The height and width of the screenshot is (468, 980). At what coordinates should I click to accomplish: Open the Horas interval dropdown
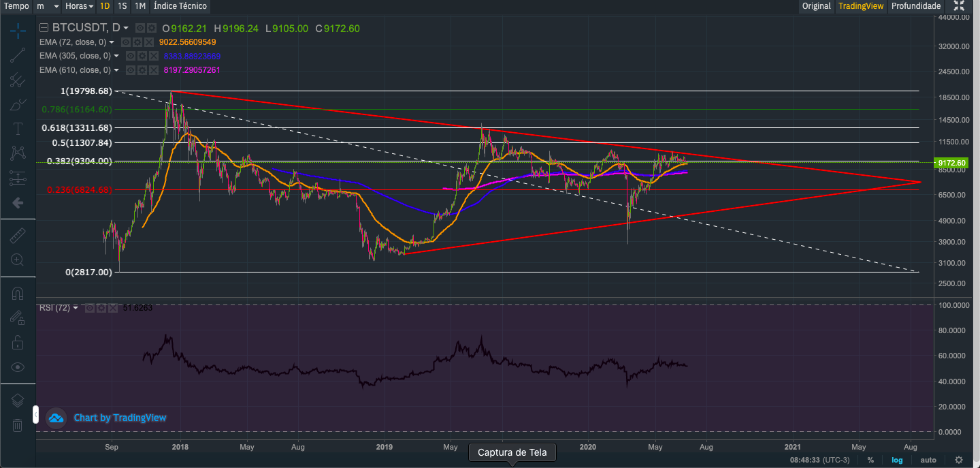tap(80, 6)
